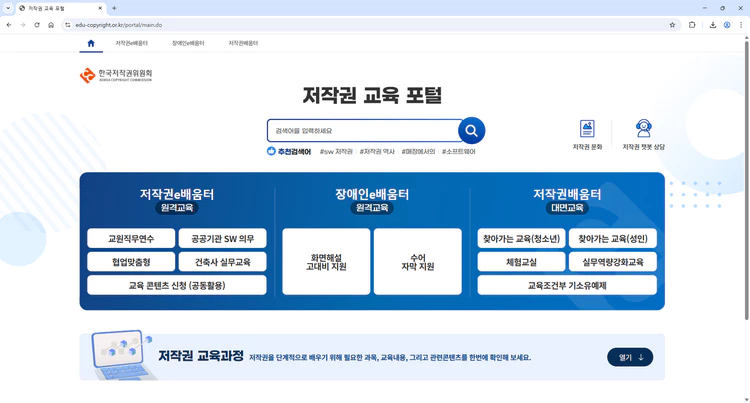Click the 교원직무연수 button

click(x=131, y=239)
